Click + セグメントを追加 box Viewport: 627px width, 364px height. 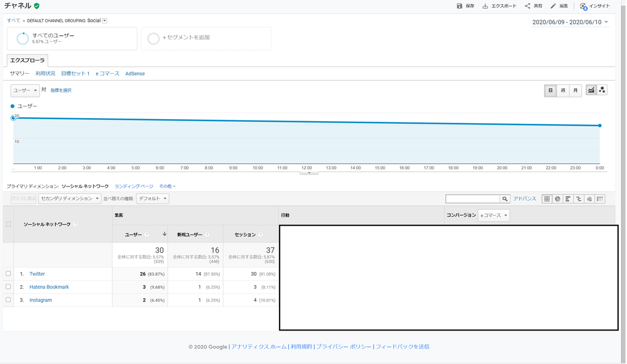point(206,38)
